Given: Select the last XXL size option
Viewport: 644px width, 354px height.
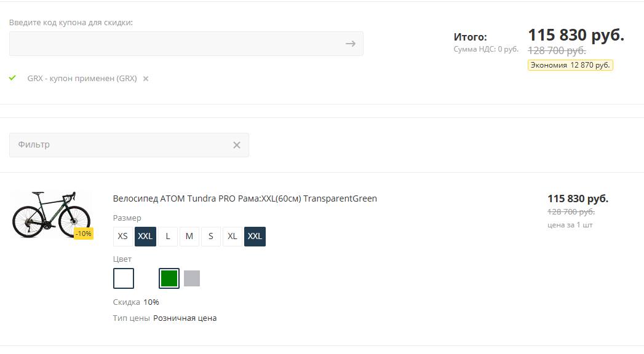Looking at the screenshot, I should (255, 236).
